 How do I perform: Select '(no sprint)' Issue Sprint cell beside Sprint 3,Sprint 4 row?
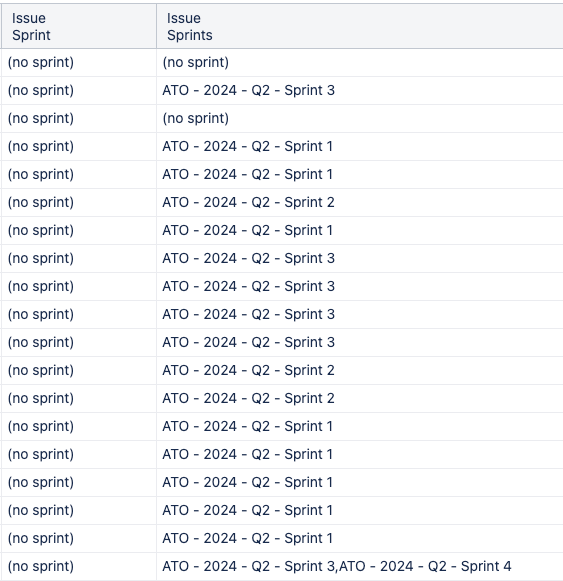click(79, 566)
